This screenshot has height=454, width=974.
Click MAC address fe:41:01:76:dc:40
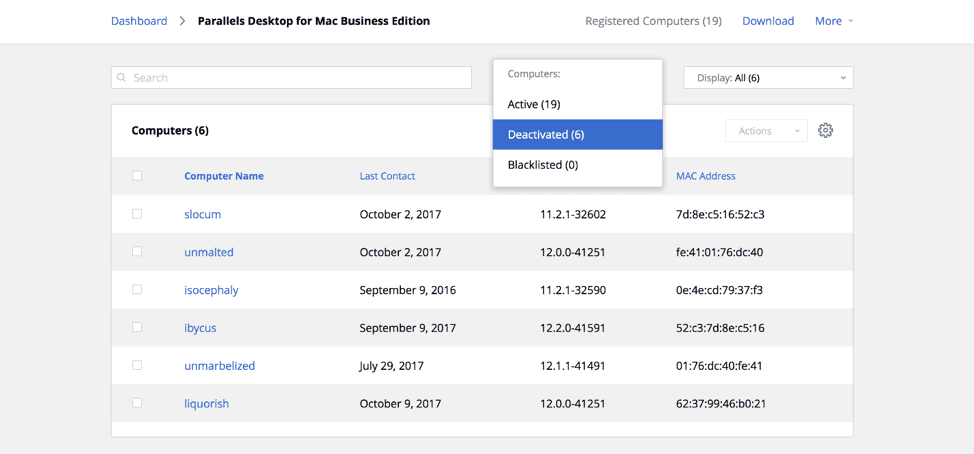coord(719,252)
